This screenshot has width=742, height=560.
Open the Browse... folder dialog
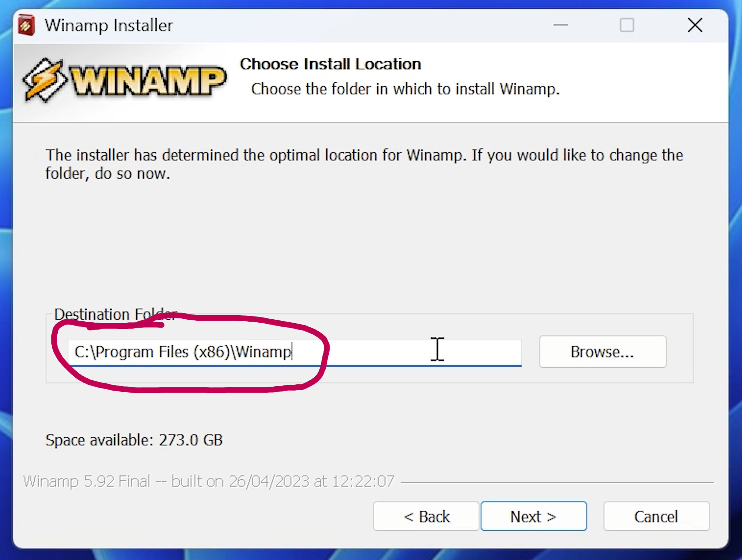(x=603, y=352)
